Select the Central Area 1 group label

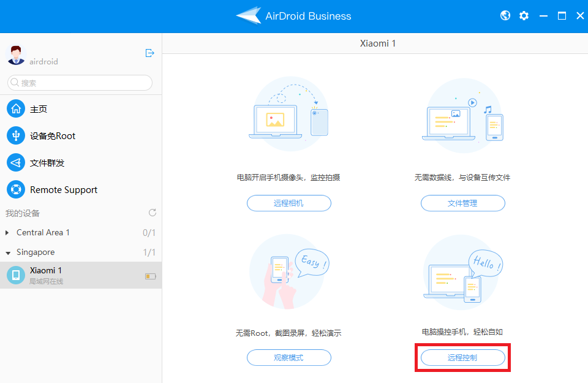click(x=43, y=233)
